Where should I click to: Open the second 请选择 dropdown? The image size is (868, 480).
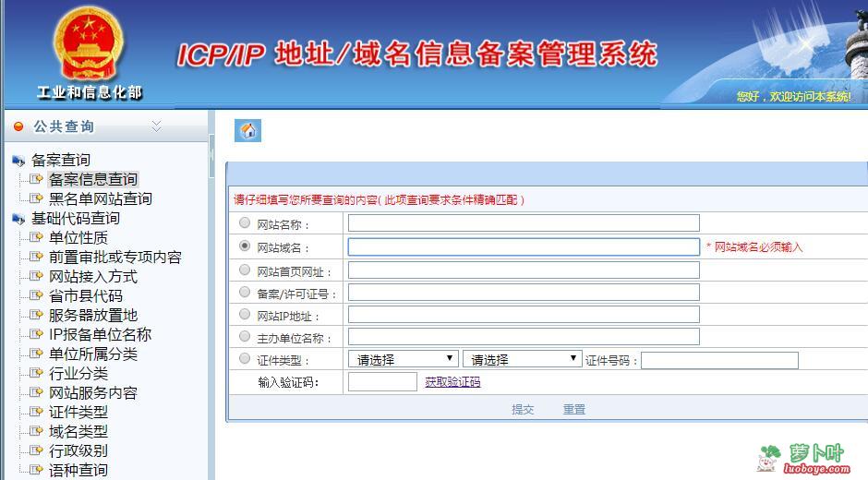[x=522, y=359]
